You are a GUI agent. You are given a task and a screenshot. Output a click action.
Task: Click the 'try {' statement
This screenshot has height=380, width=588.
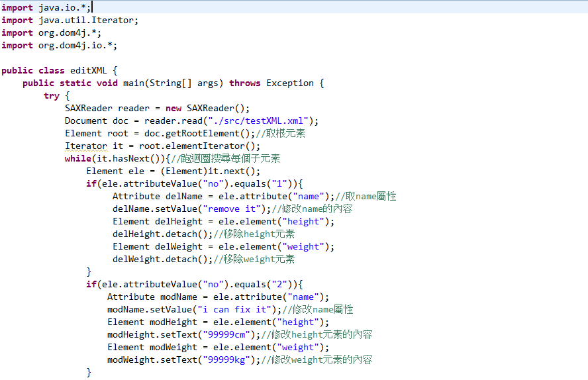[x=57, y=95]
